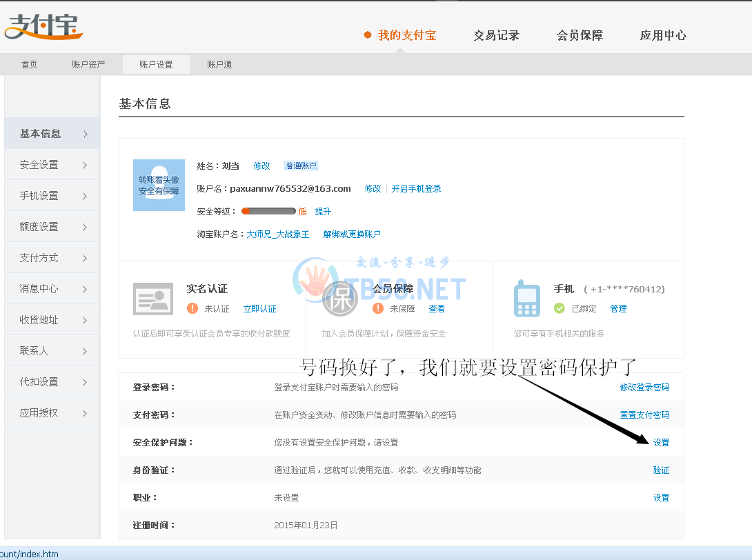Open 交易记录 in top navigation
This screenshot has width=752, height=560.
[x=496, y=35]
